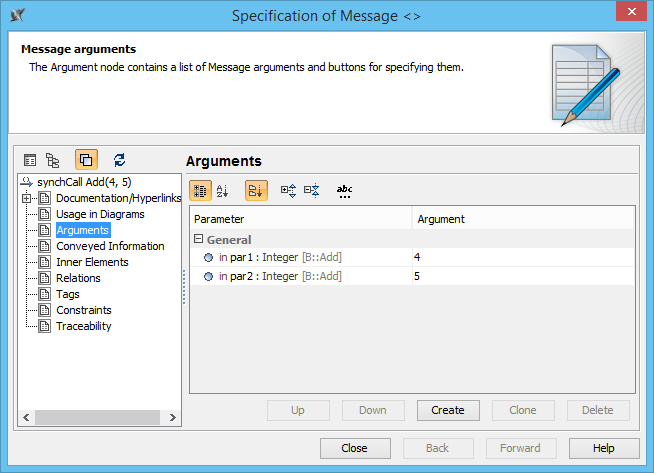Click the tree's horizontal scrollbar right arrow
Viewport: 654px width, 473px height.
coord(172,417)
